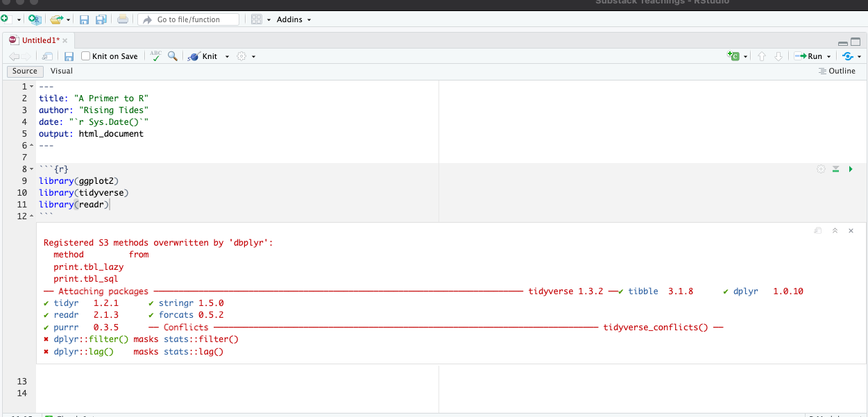Expand the insert chunk language dropdown
Image resolution: width=868 pixels, height=417 pixels.
745,57
